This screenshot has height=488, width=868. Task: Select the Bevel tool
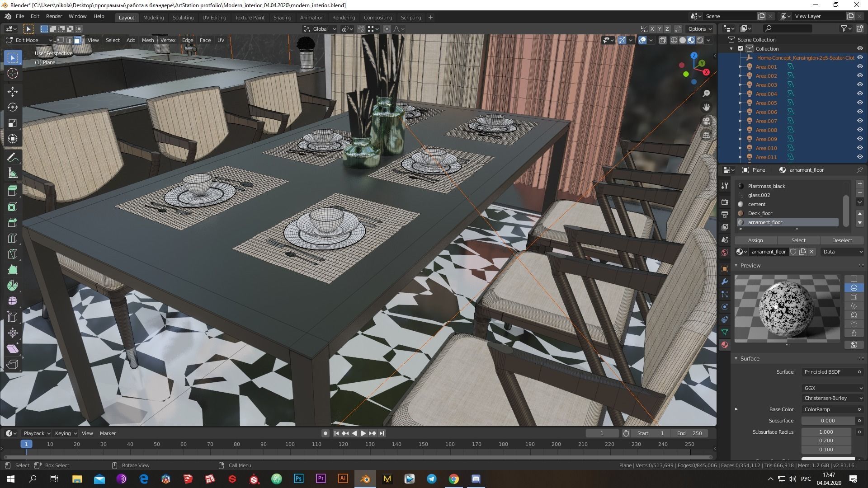coord(13,222)
